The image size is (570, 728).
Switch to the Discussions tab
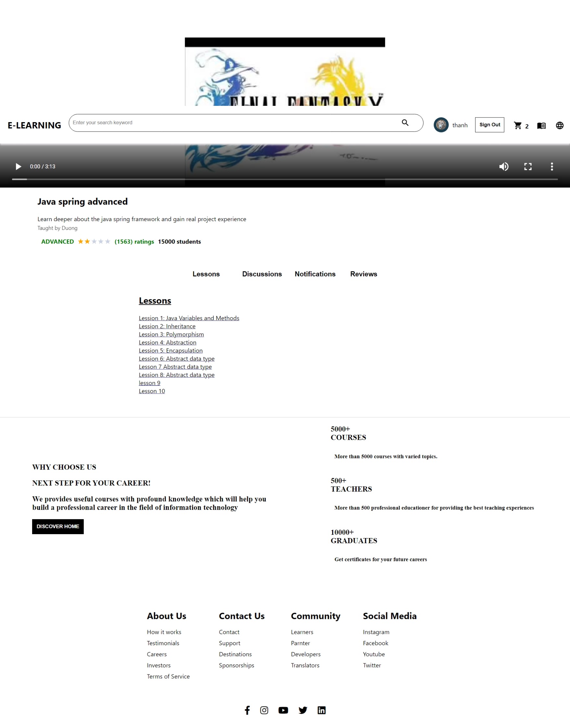pyautogui.click(x=262, y=274)
